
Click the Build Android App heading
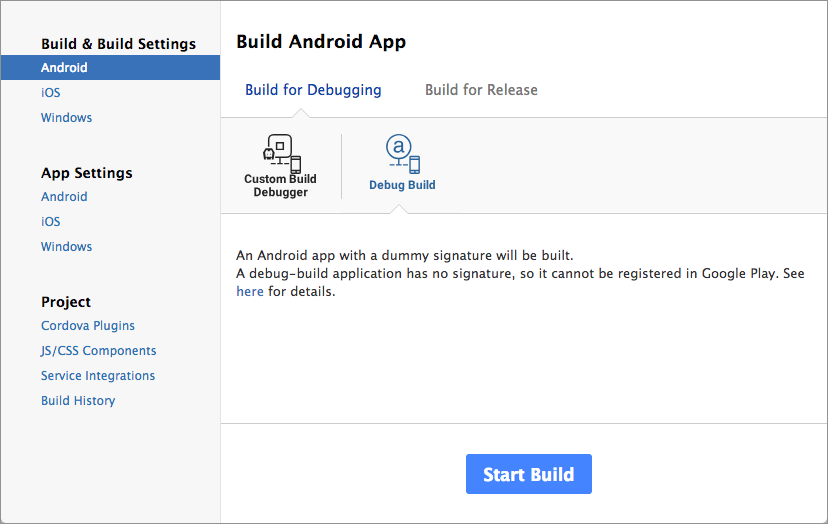tap(321, 41)
